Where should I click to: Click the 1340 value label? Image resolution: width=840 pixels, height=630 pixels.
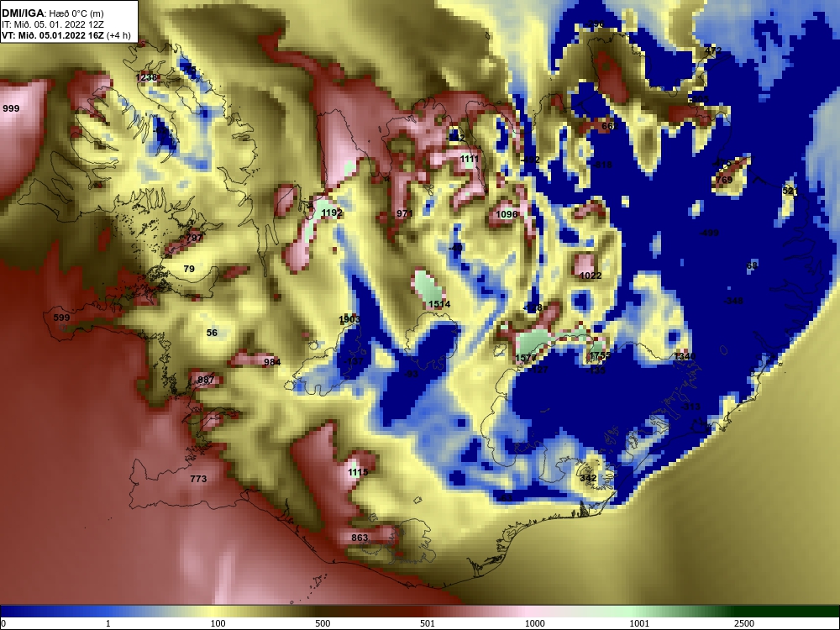(685, 357)
